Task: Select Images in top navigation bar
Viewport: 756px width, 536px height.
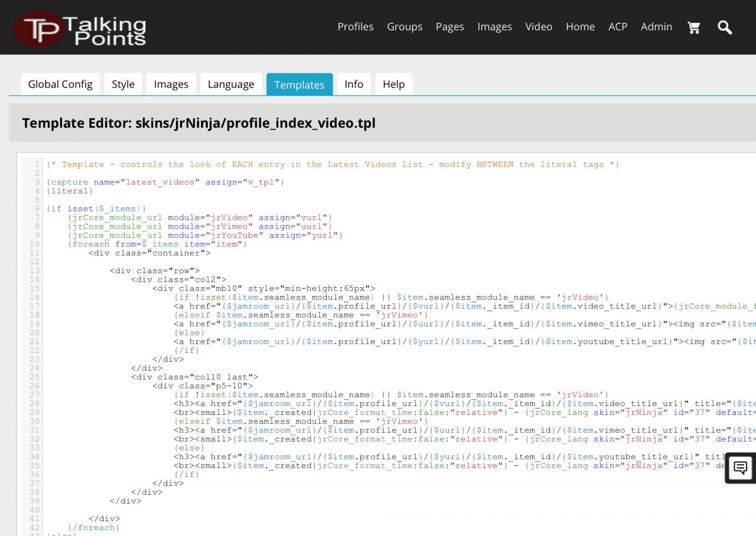Action: click(x=494, y=27)
